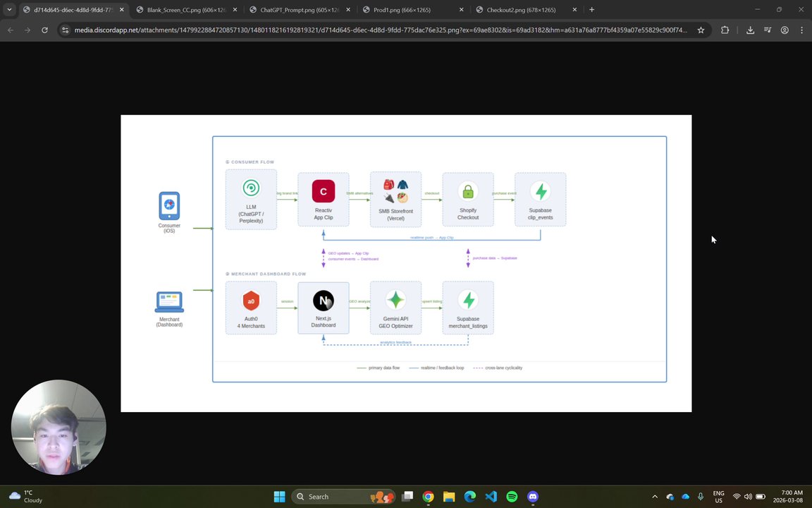The width and height of the screenshot is (812, 508).
Task: Select the d714d645 image tab
Action: point(73,10)
